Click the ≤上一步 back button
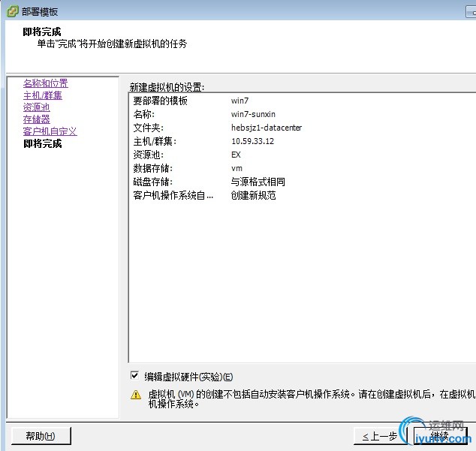 pos(380,436)
